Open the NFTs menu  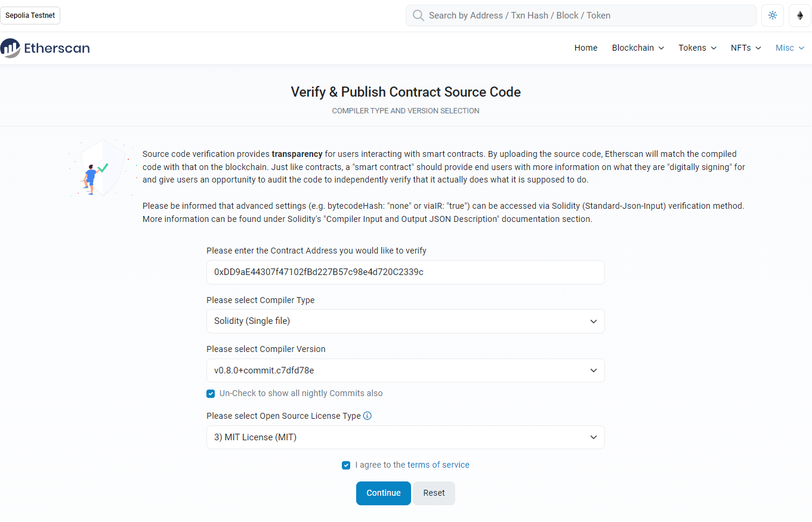click(746, 48)
